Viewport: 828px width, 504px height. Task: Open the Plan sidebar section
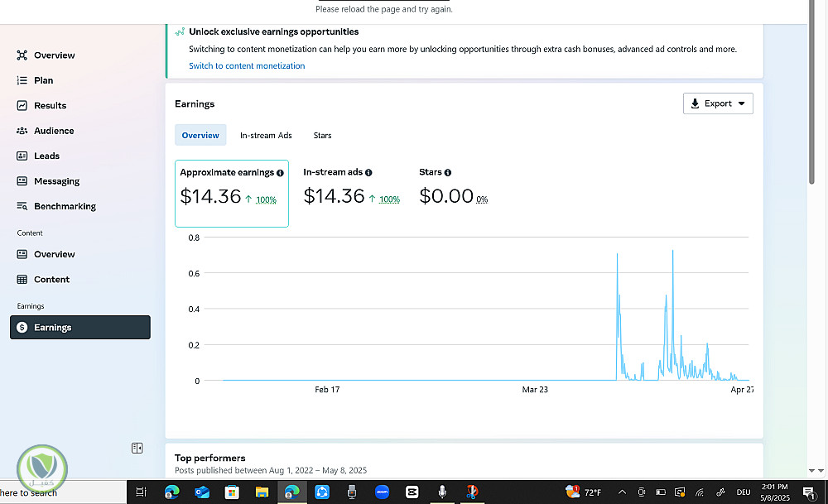[x=43, y=80]
